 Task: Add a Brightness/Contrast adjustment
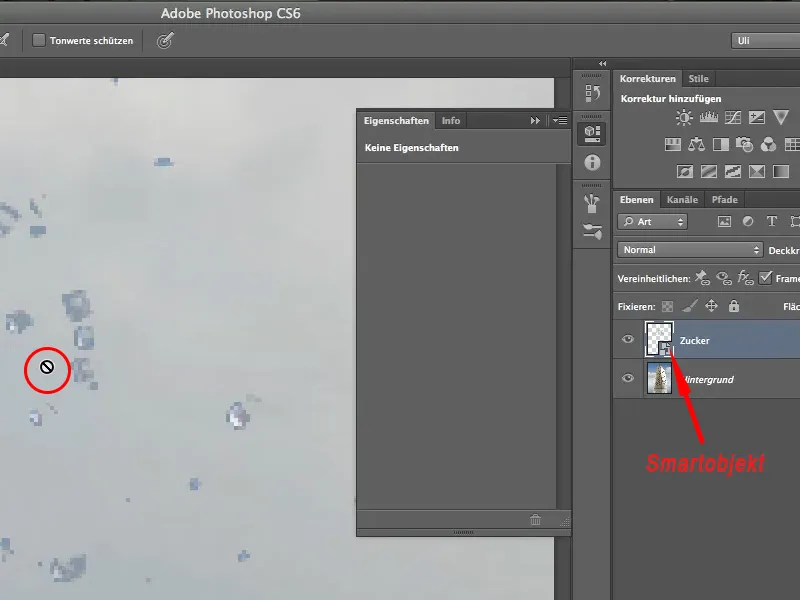684,118
